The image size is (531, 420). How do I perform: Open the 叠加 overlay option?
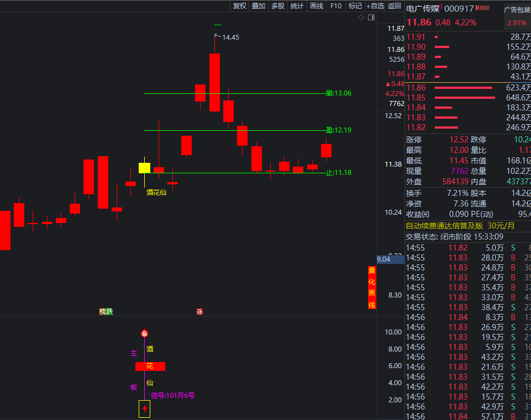(x=258, y=6)
